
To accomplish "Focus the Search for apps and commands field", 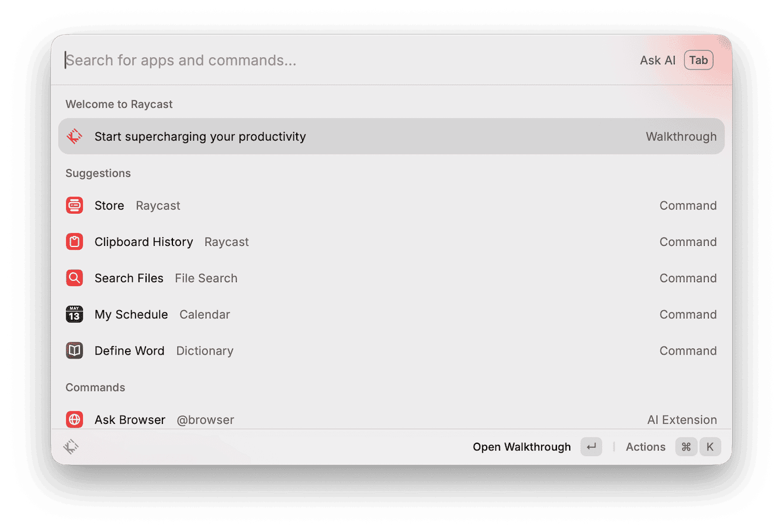I will tap(345, 60).
